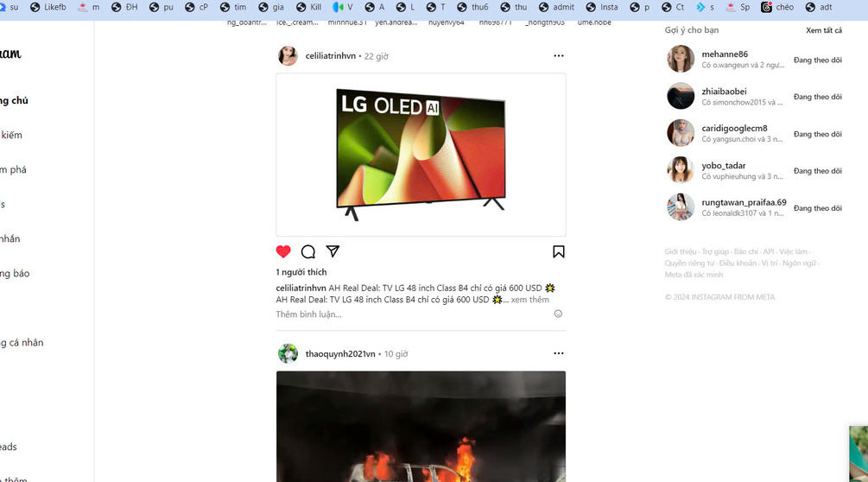Viewport: 868px width, 482px height.
Task: Open Meta đã xác minh footer link
Action: 694,275
